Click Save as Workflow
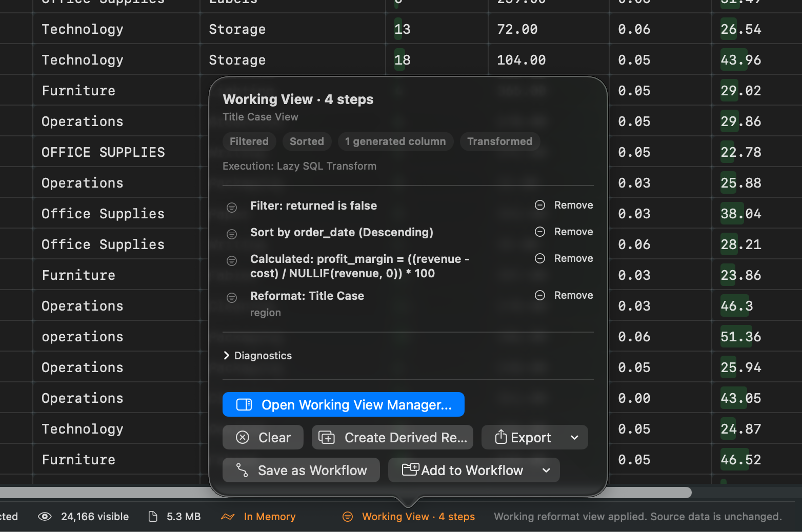The height and width of the screenshot is (532, 802). pyautogui.click(x=301, y=470)
